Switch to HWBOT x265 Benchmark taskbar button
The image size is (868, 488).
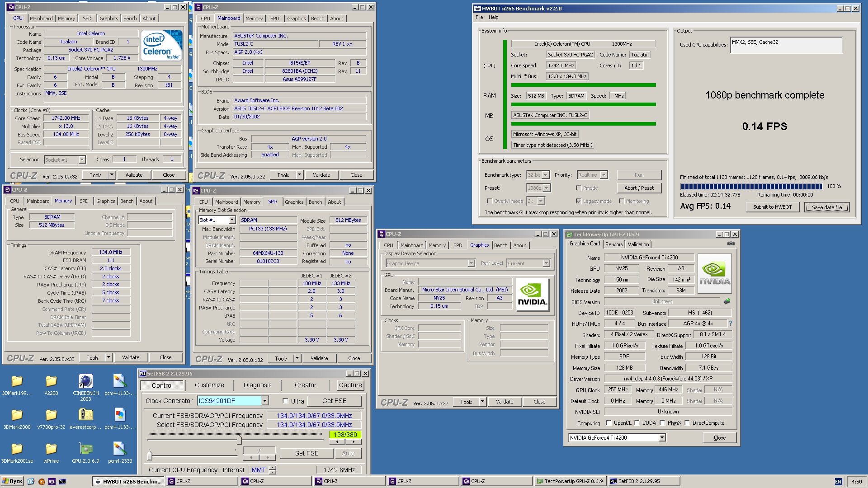[128, 482]
